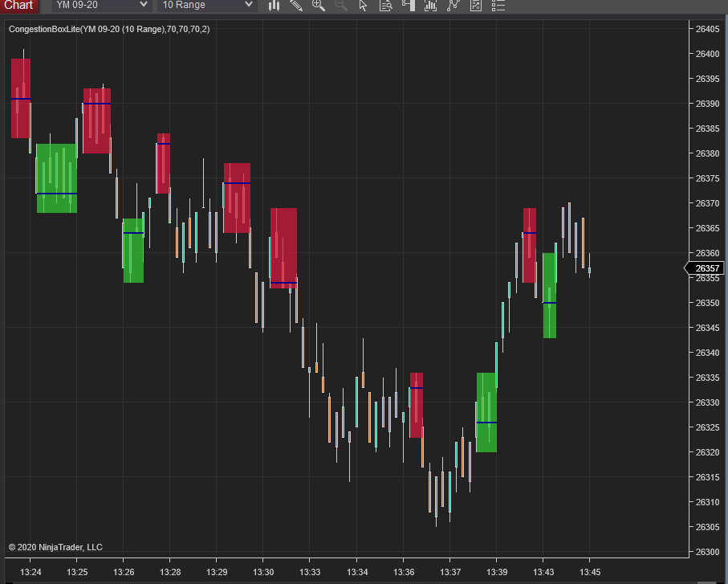Click the 26350 price axis label
This screenshot has height=584, width=728.
pyautogui.click(x=707, y=303)
